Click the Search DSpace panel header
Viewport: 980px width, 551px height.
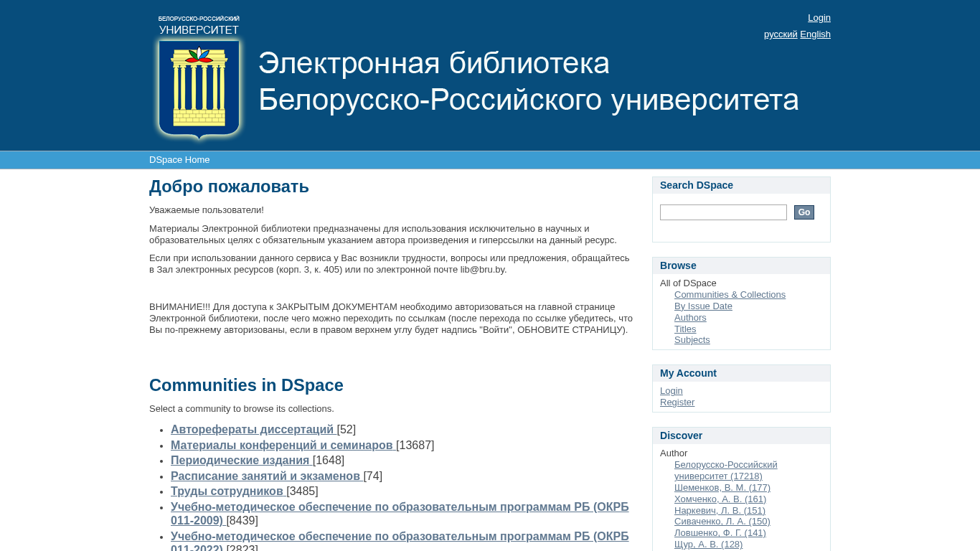741,185
